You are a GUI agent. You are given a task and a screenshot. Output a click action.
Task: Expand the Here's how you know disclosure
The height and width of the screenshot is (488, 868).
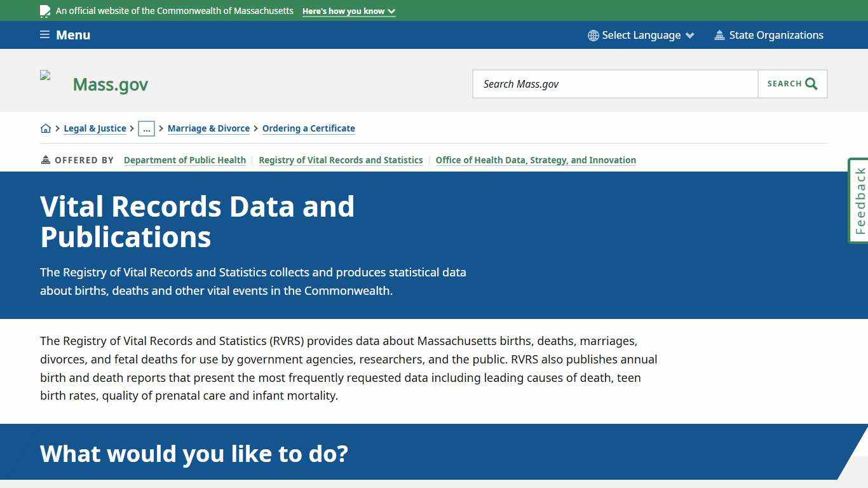click(x=348, y=11)
